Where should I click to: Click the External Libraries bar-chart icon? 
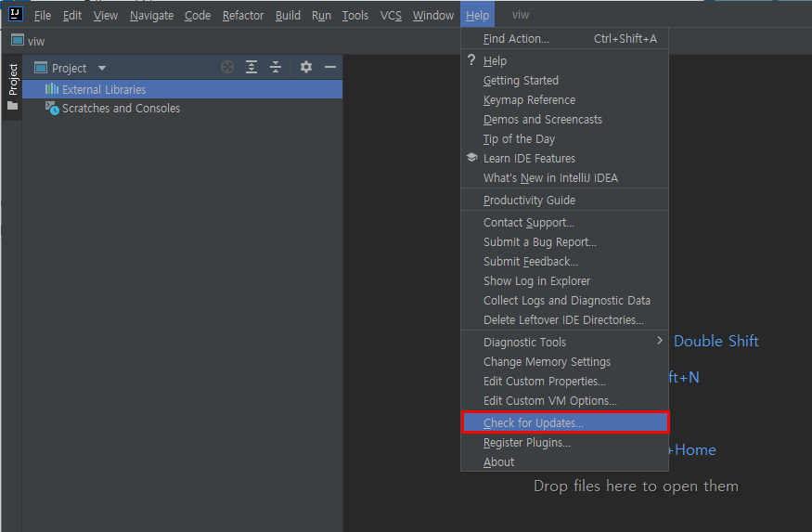point(51,89)
